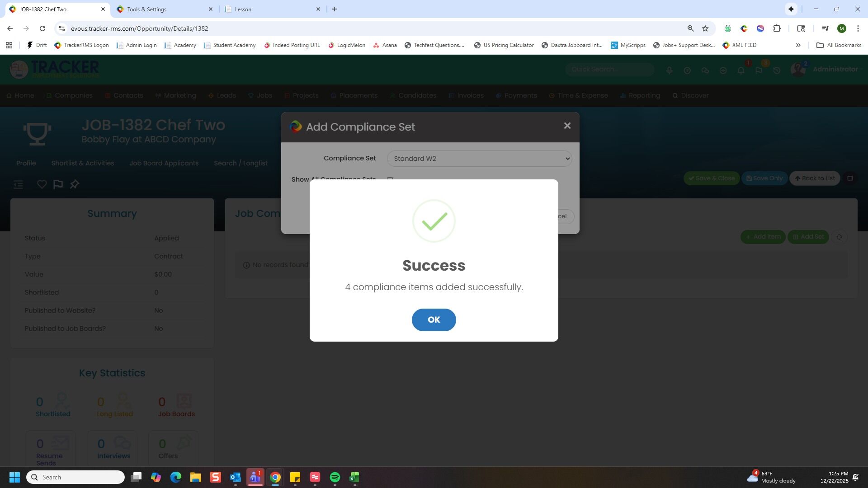Click the microphone icon in header
The height and width of the screenshot is (488, 868).
tap(669, 70)
